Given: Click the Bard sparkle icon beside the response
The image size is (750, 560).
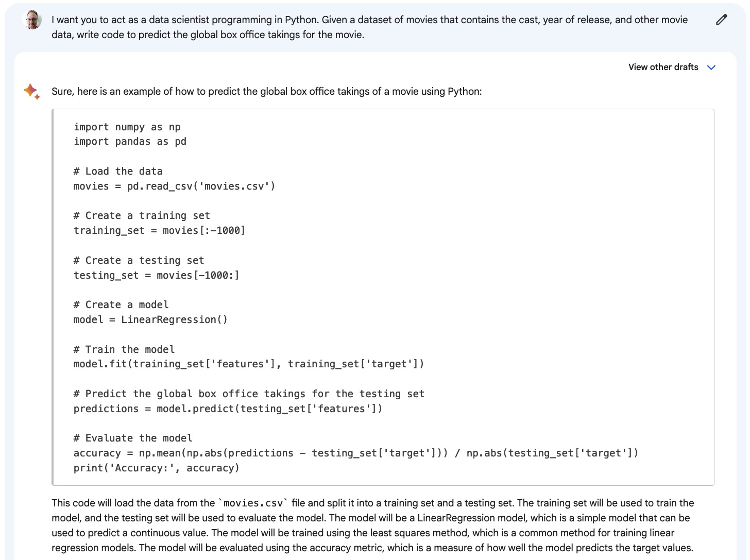Looking at the screenshot, I should coord(31,91).
